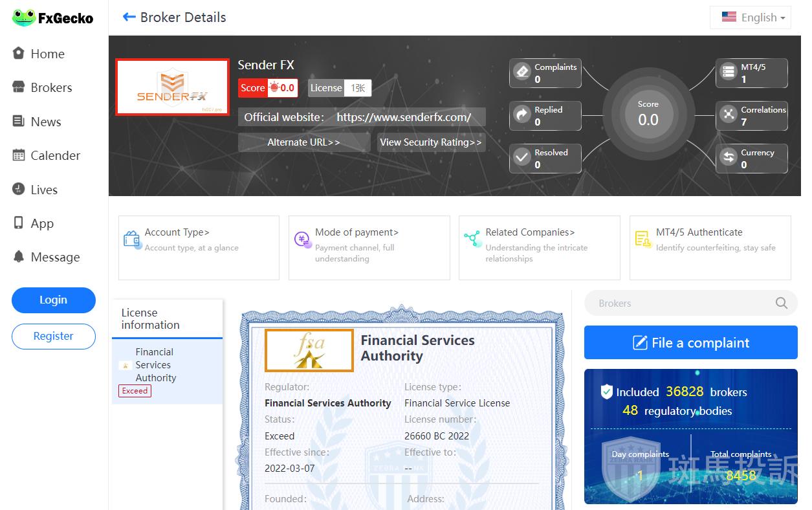812x510 pixels.
Task: Select the Resolved checkmark icon
Action: pyautogui.click(x=522, y=157)
